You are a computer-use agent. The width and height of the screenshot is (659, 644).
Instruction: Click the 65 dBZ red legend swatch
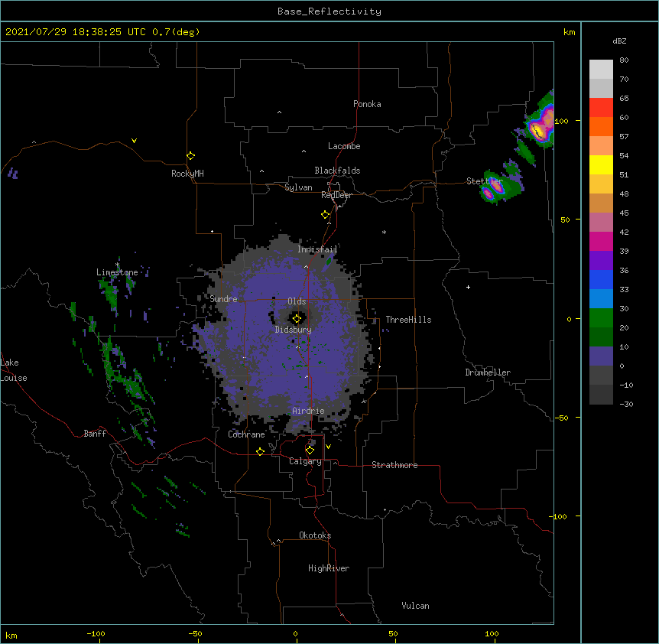tap(601, 107)
